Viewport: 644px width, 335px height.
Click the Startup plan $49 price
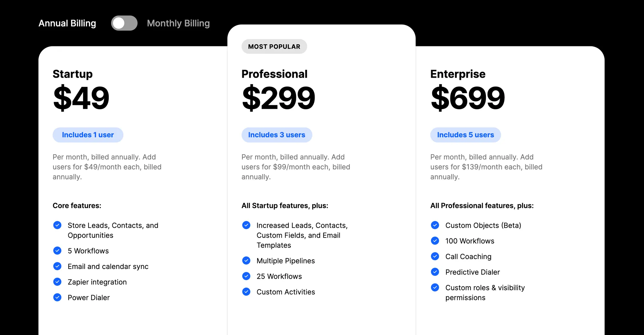[x=81, y=98]
